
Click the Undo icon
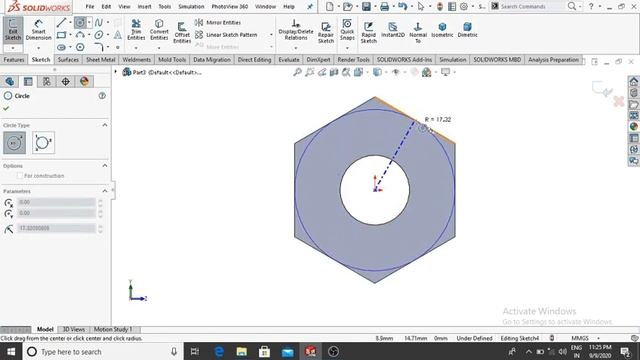point(402,7)
